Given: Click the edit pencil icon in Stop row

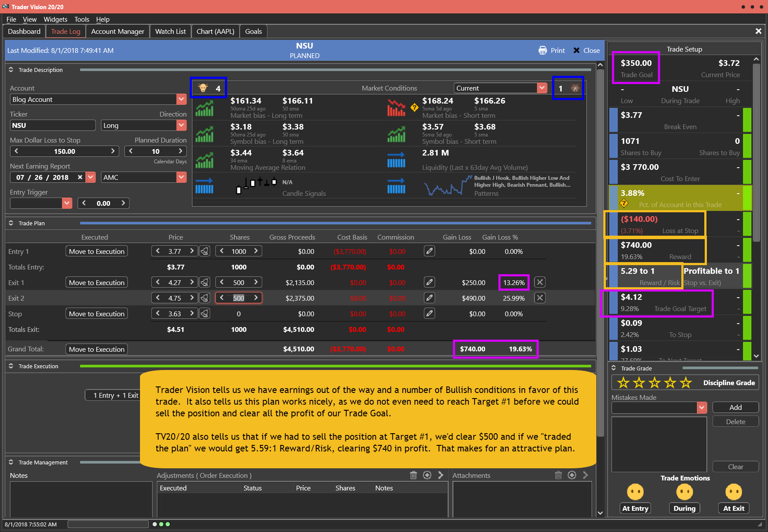Looking at the screenshot, I should click(x=430, y=314).
